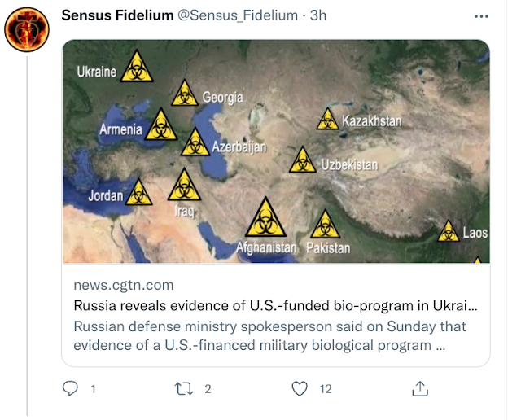Open the article headline about U.S.-funded bio-program
This screenshot has height=420, width=521.
pyautogui.click(x=275, y=305)
